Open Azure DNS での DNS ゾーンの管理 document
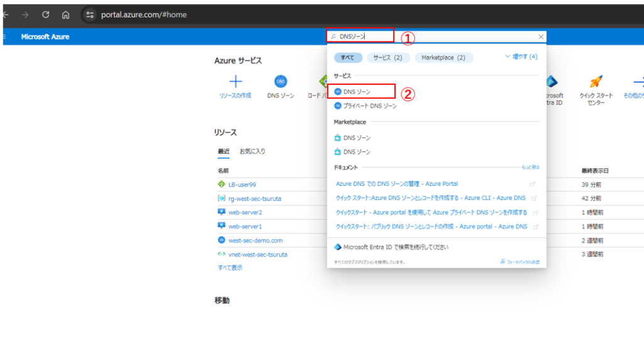The width and height of the screenshot is (644, 338). [397, 184]
